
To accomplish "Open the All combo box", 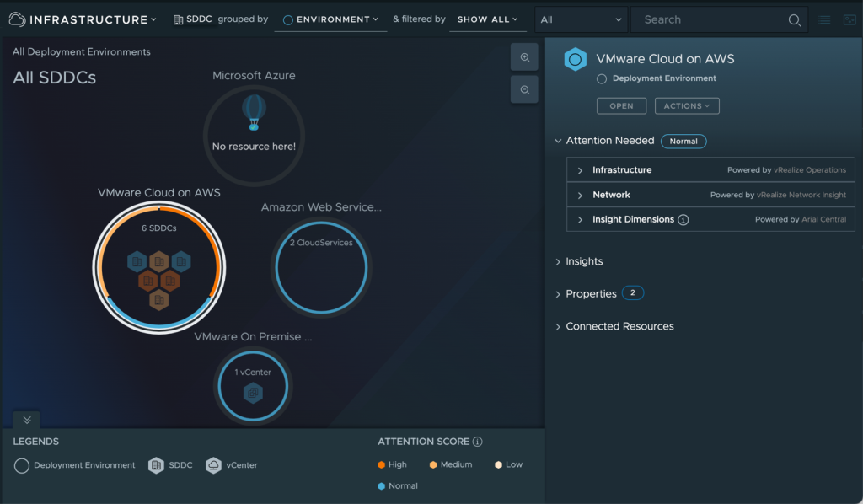I will [581, 20].
